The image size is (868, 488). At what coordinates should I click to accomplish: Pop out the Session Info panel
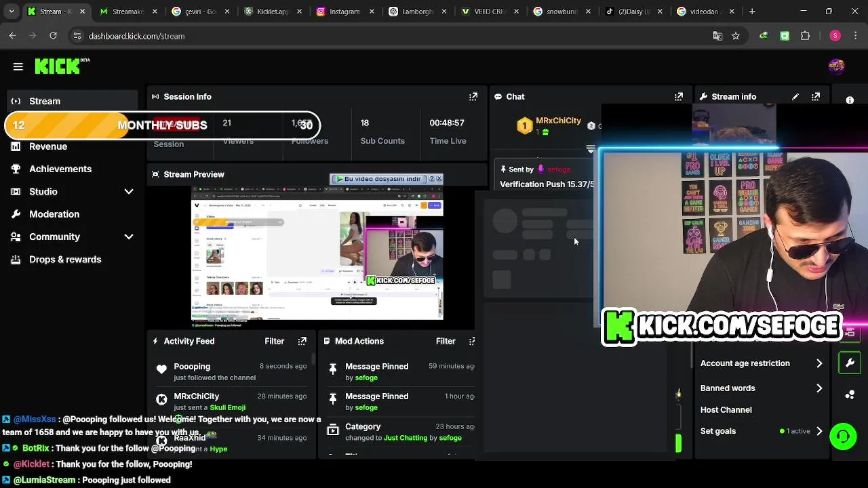473,97
